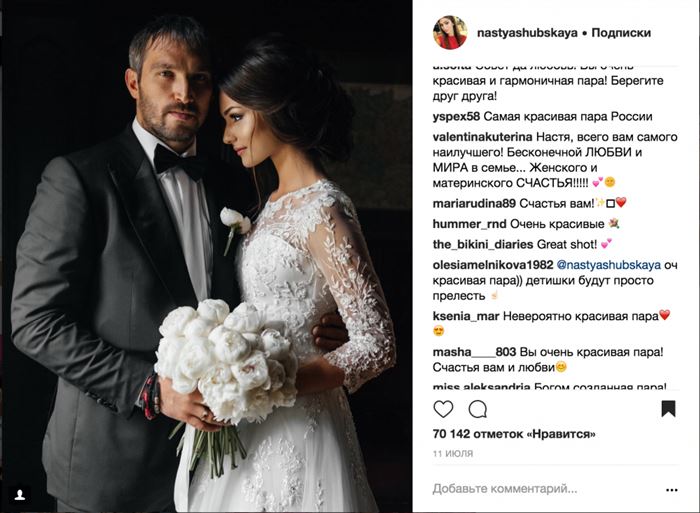Image resolution: width=700 pixels, height=513 pixels.
Task: Open the hummer_rnd commenter profile
Action: (x=469, y=224)
